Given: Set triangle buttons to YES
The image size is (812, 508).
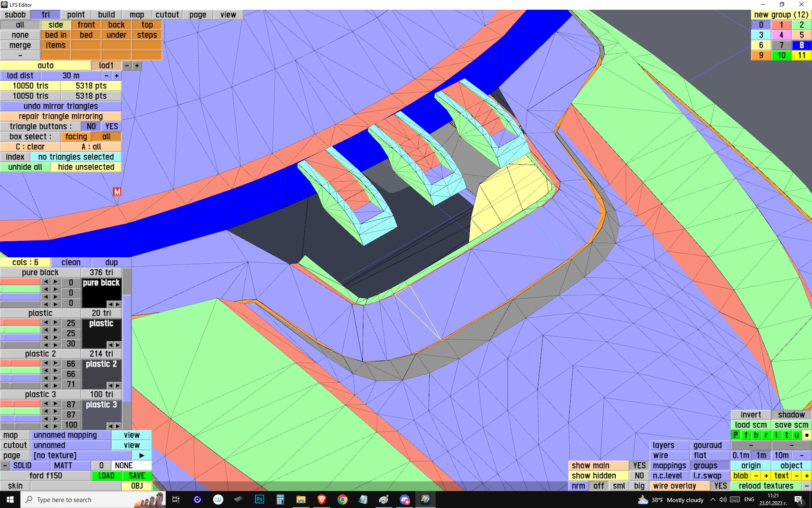Looking at the screenshot, I should 112,127.
